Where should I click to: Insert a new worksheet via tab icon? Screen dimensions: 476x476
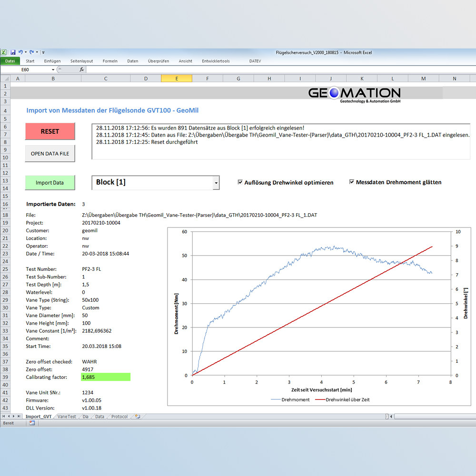(138, 416)
